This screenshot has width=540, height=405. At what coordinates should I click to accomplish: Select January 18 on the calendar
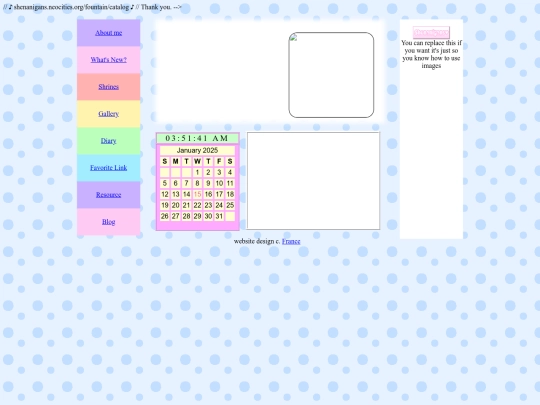(x=230, y=194)
